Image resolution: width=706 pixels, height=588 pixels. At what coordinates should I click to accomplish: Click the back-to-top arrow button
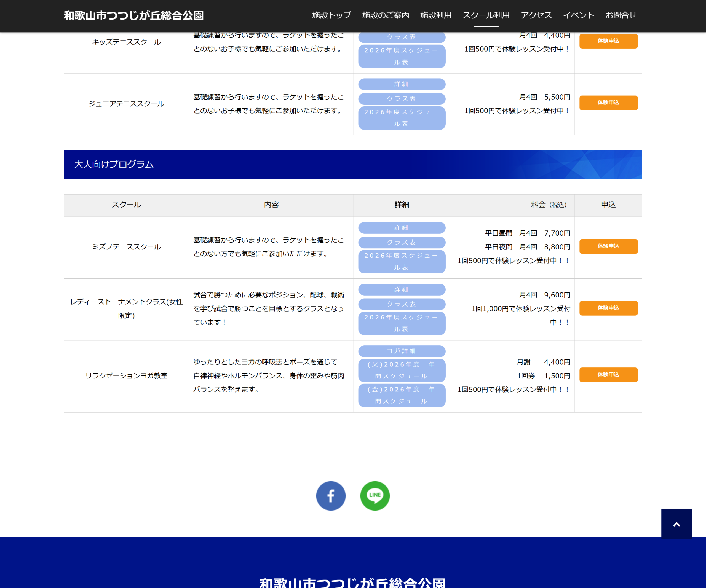(x=676, y=523)
